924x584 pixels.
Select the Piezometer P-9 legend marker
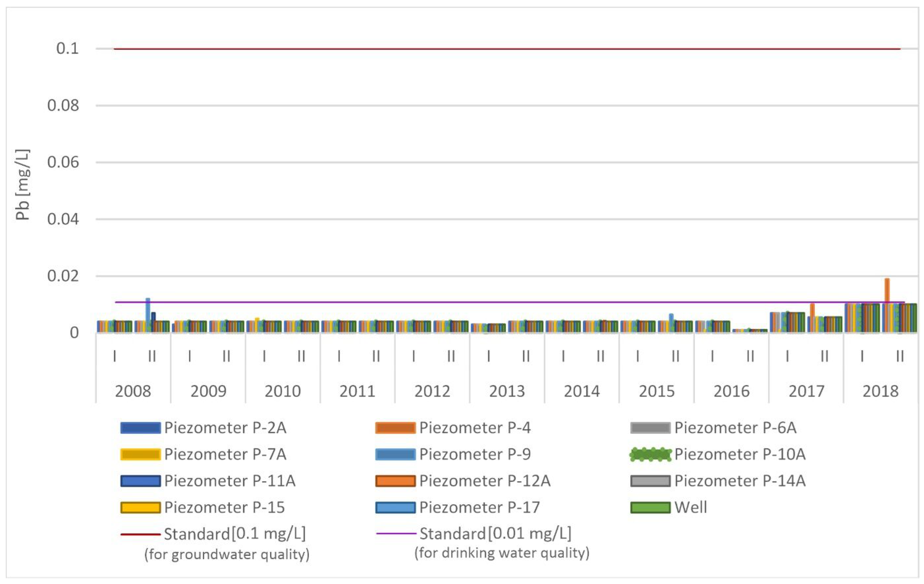395,454
